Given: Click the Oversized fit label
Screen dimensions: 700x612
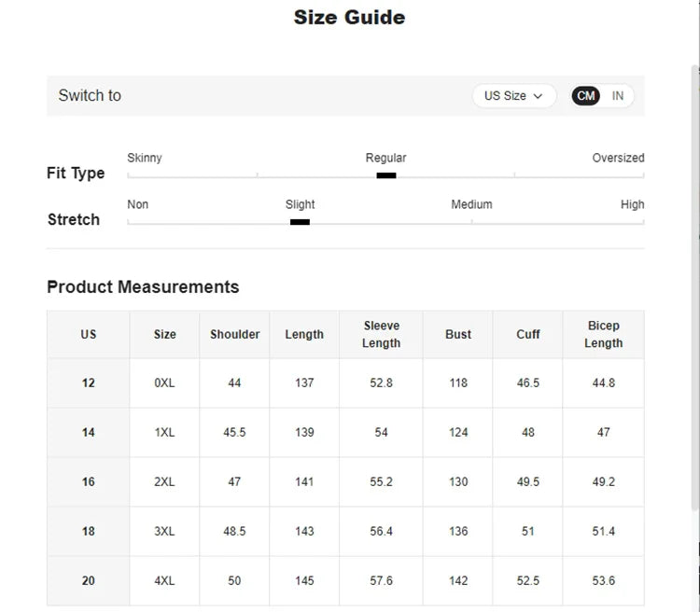Looking at the screenshot, I should coord(618,159).
